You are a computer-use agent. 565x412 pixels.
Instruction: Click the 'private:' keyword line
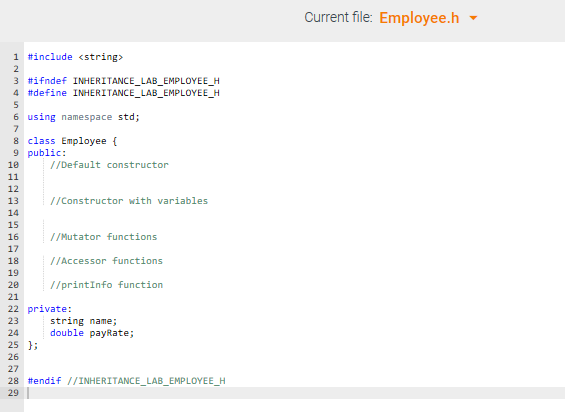click(x=50, y=309)
